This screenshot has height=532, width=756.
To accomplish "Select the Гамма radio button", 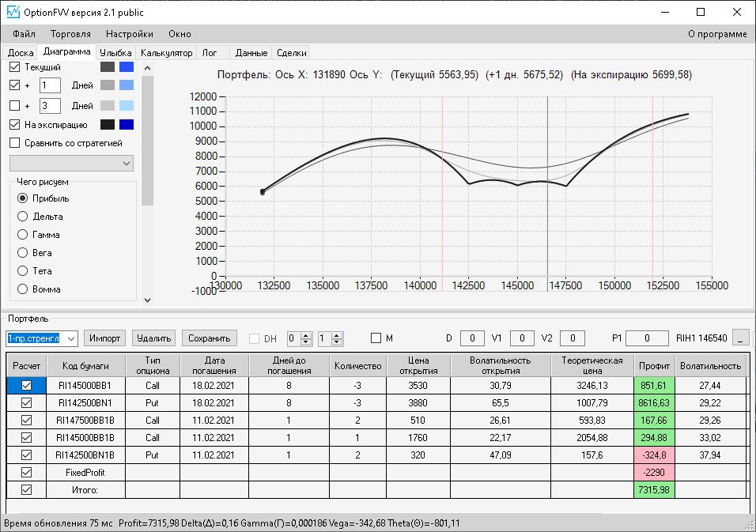I will (23, 235).
